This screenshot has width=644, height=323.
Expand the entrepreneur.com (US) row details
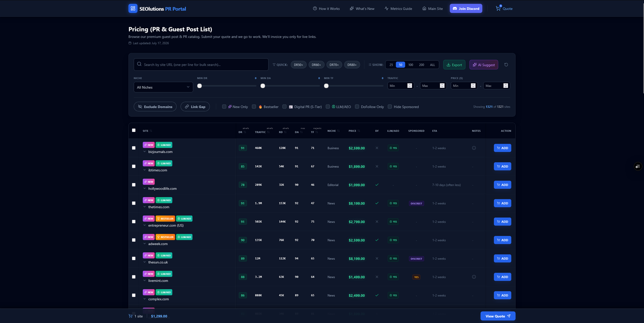pos(145,225)
